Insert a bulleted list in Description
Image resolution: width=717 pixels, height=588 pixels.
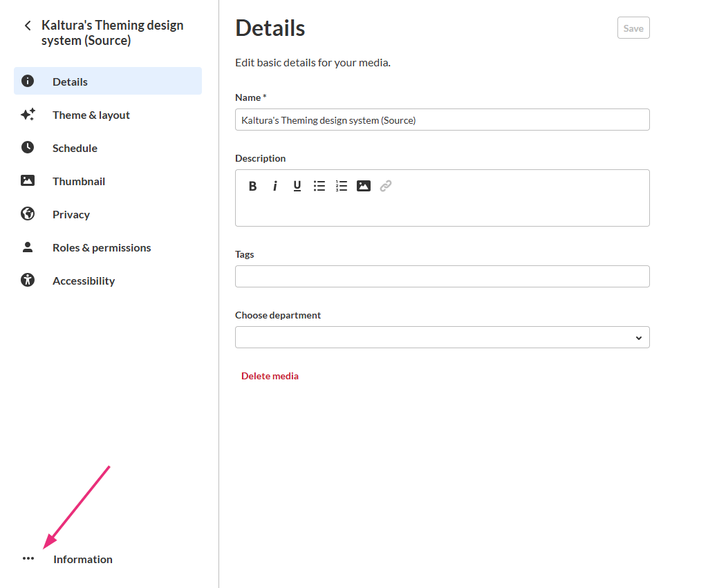pos(319,186)
